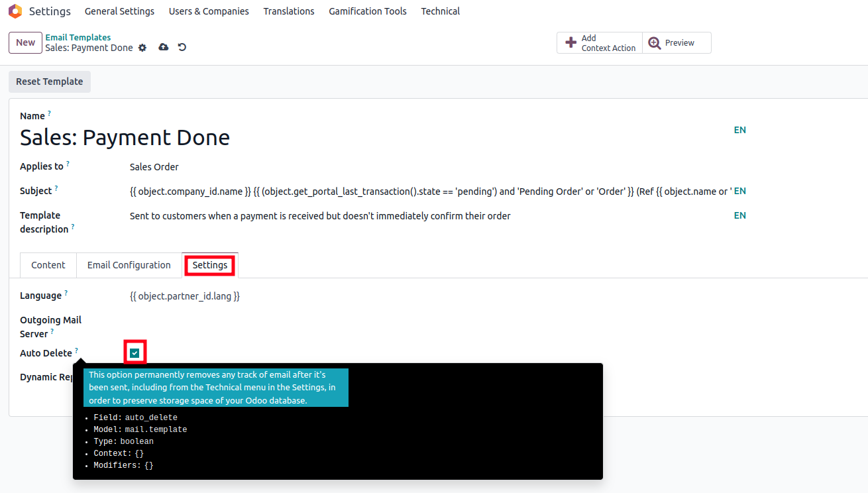868x493 pixels.
Task: Click the Add Context Action button
Action: 600,43
